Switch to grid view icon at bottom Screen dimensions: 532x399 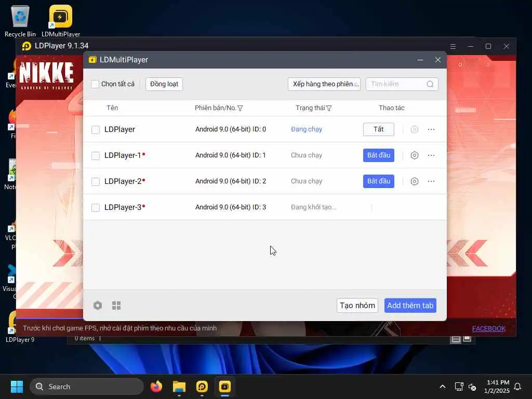pos(116,305)
